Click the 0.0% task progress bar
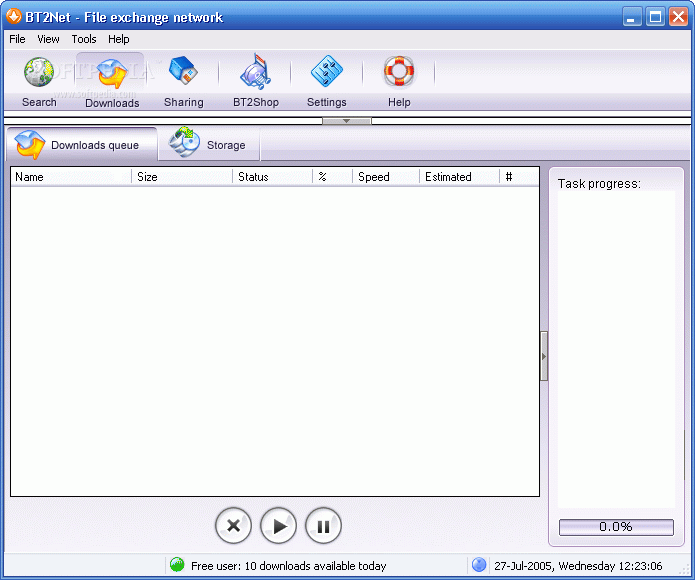 click(616, 527)
